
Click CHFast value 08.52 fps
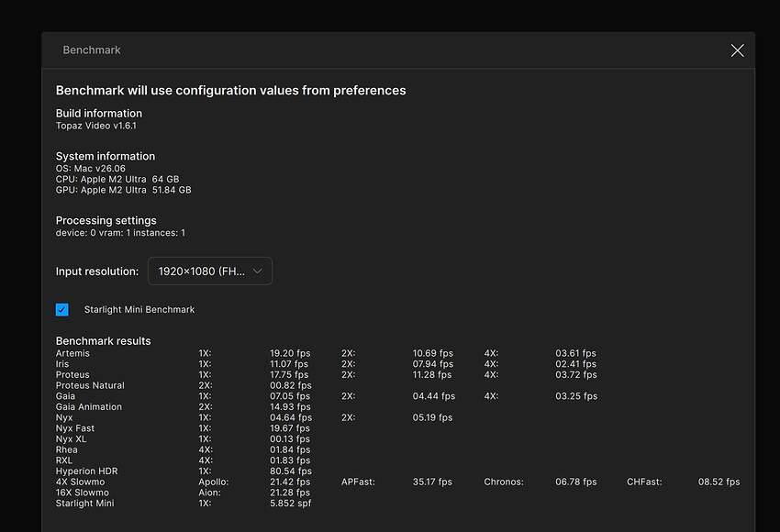(x=719, y=482)
